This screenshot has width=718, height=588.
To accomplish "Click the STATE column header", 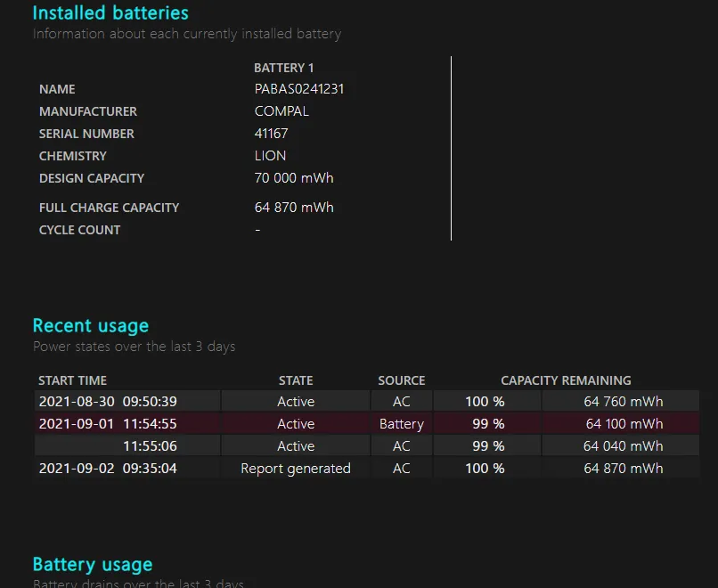I will point(296,380).
